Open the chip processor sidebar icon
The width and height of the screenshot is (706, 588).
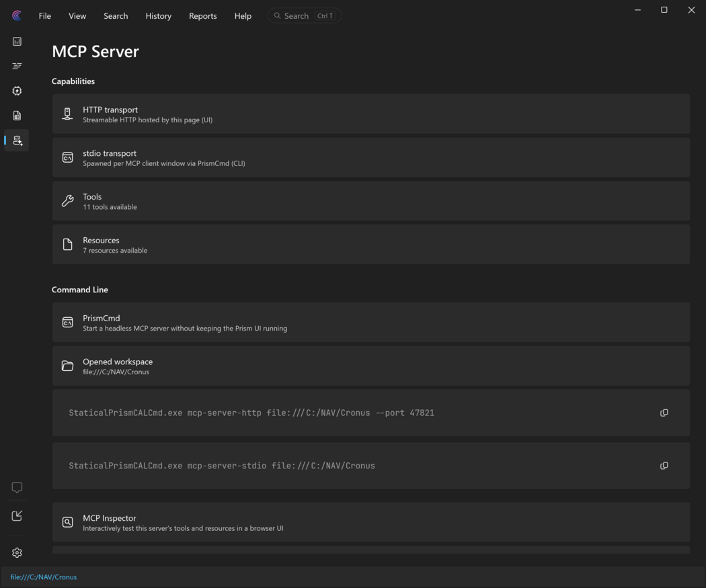[17, 91]
